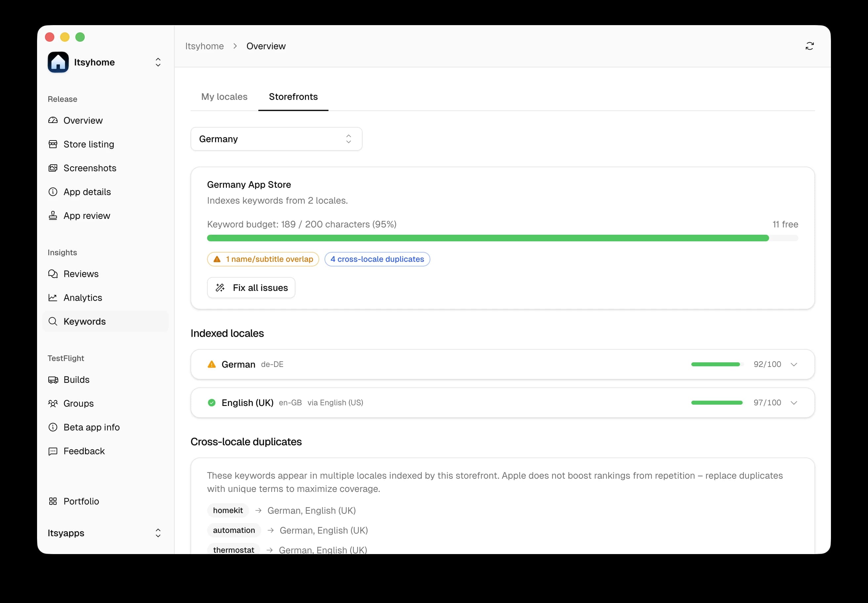
Task: Expand the English (UK) locale row
Action: pyautogui.click(x=794, y=402)
